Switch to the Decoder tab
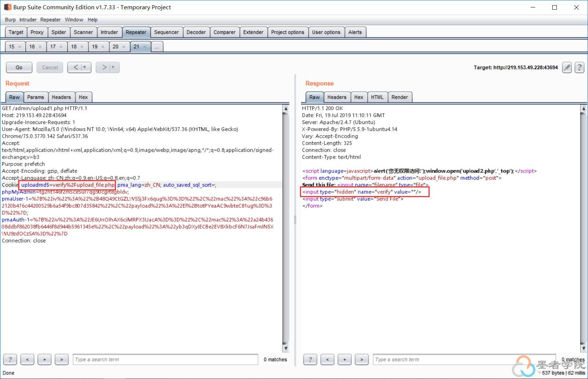The width and height of the screenshot is (588, 379). 196,32
